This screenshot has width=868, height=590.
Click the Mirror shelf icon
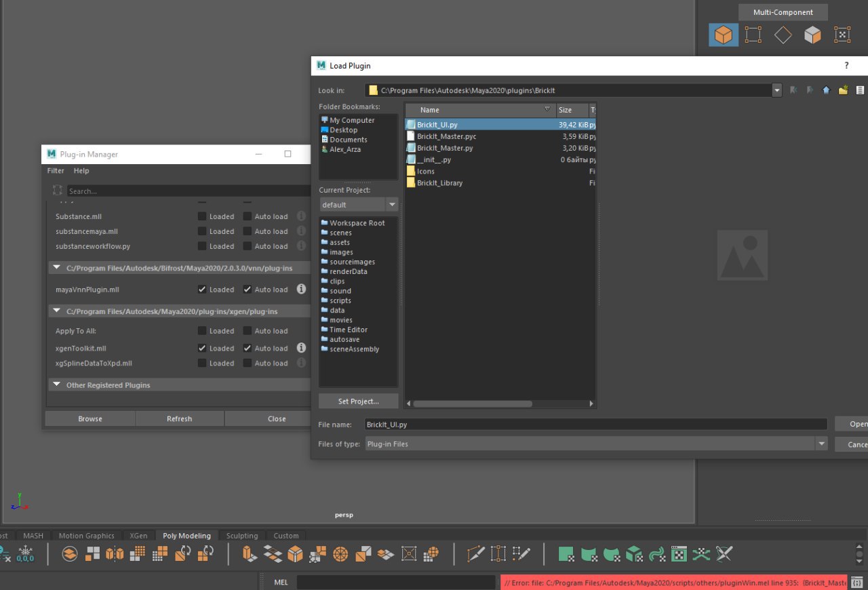(x=115, y=553)
